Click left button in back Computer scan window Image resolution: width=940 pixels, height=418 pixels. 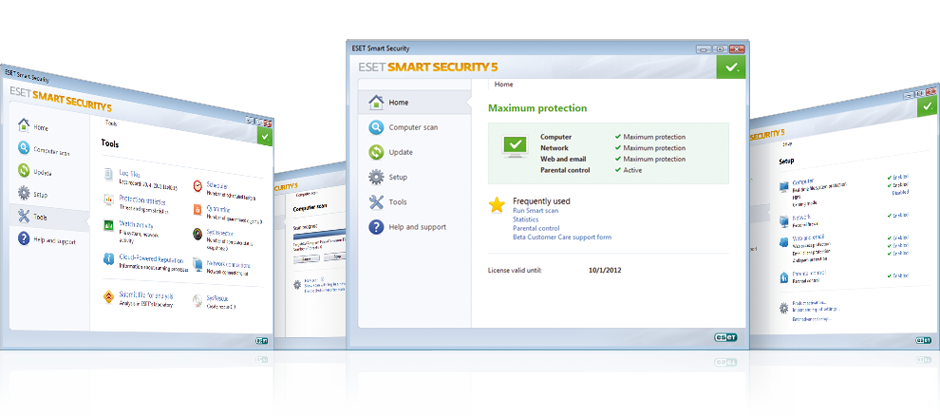(306, 258)
